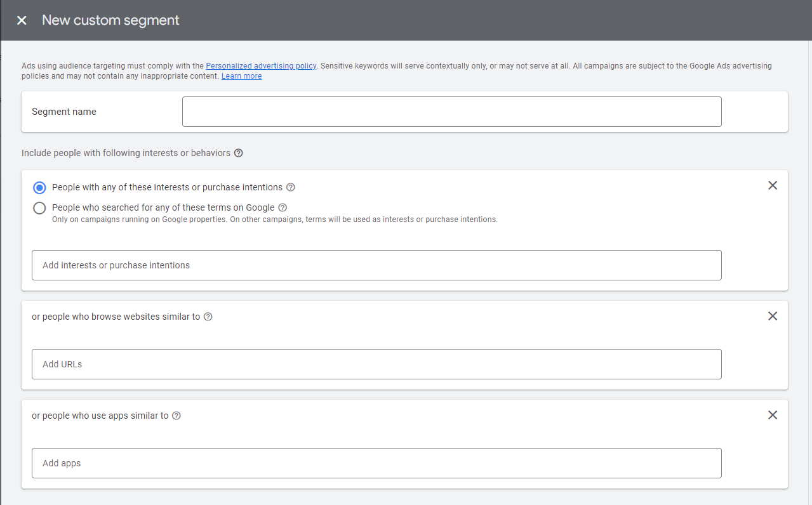The height and width of the screenshot is (505, 812).
Task: Click the 'Segment name' label text
Action: [64, 112]
